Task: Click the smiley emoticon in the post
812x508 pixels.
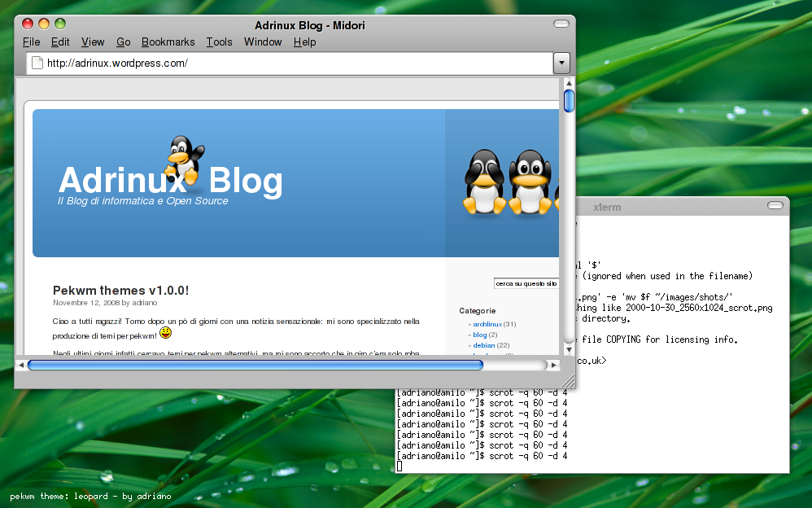Action: pos(165,333)
